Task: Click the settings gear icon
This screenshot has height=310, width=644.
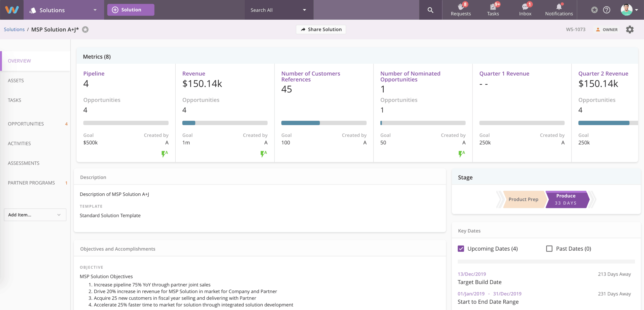Action: click(630, 29)
